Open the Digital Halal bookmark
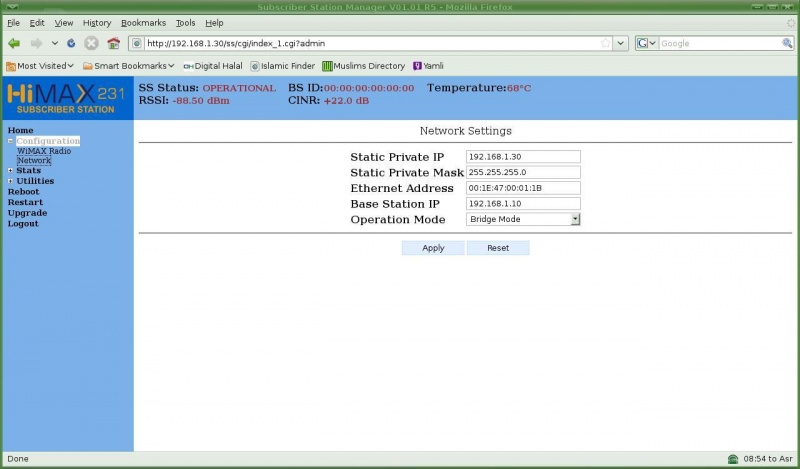The height and width of the screenshot is (469, 800). [x=213, y=66]
